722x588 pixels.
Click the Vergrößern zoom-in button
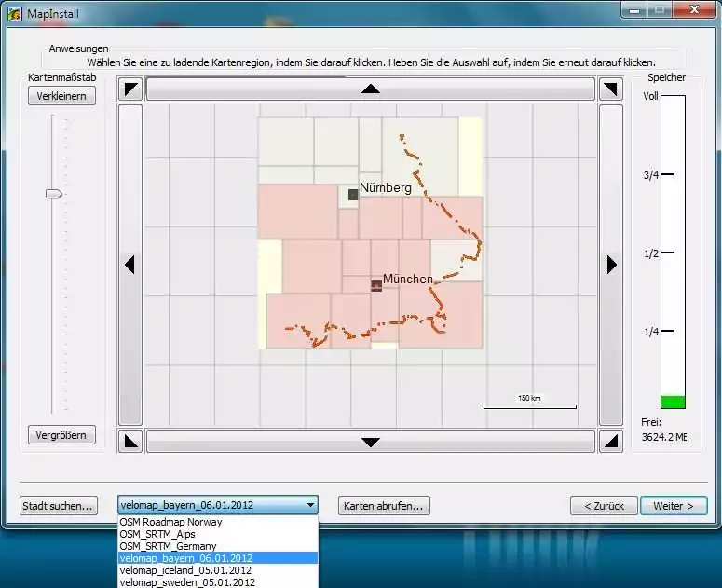click(x=61, y=434)
